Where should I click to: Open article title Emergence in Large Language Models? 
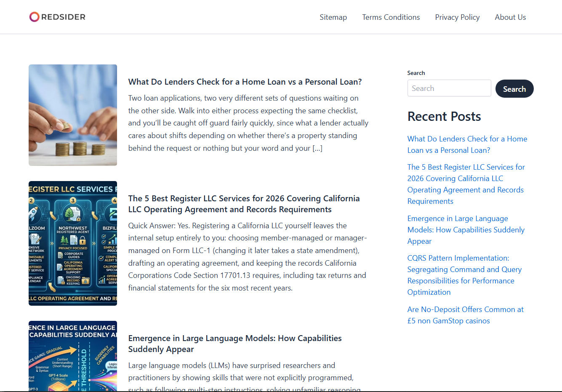[235, 344]
